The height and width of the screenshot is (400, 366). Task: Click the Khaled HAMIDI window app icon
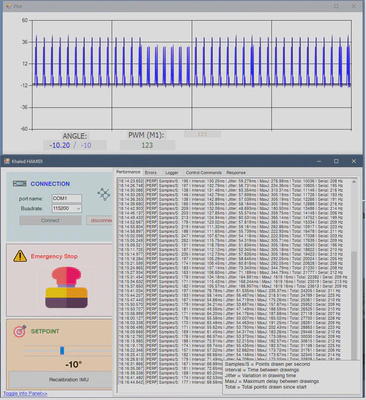[7, 161]
